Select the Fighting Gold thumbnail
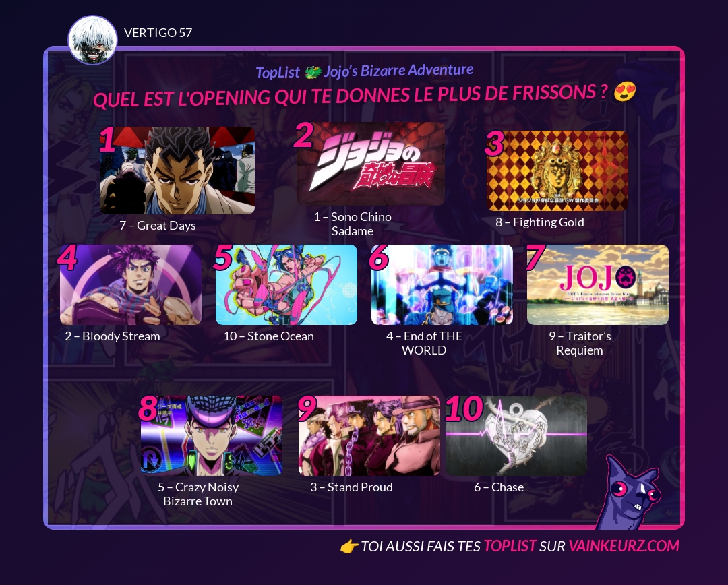728x585 pixels. (557, 171)
